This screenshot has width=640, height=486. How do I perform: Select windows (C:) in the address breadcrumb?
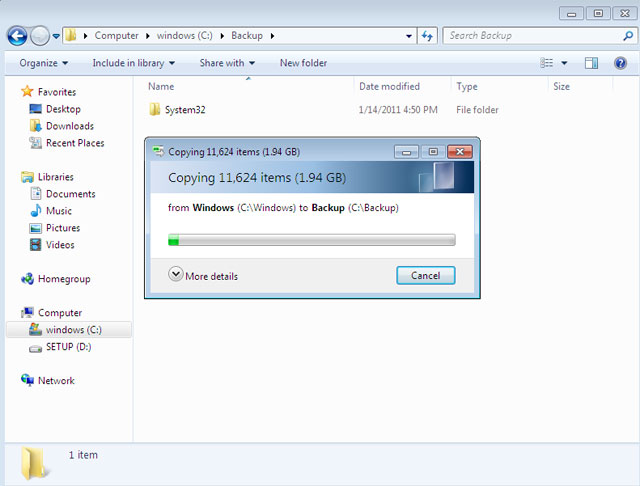(x=184, y=36)
